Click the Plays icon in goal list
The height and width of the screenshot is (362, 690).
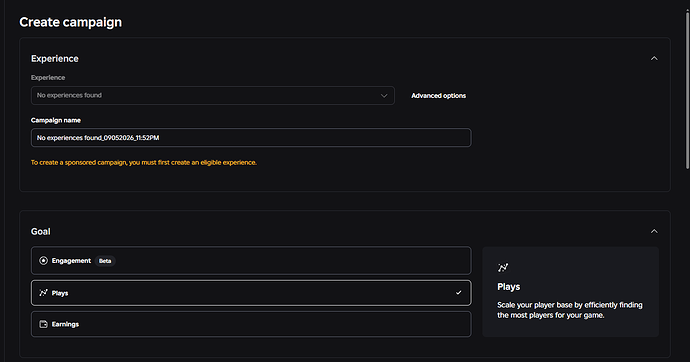tap(43, 293)
